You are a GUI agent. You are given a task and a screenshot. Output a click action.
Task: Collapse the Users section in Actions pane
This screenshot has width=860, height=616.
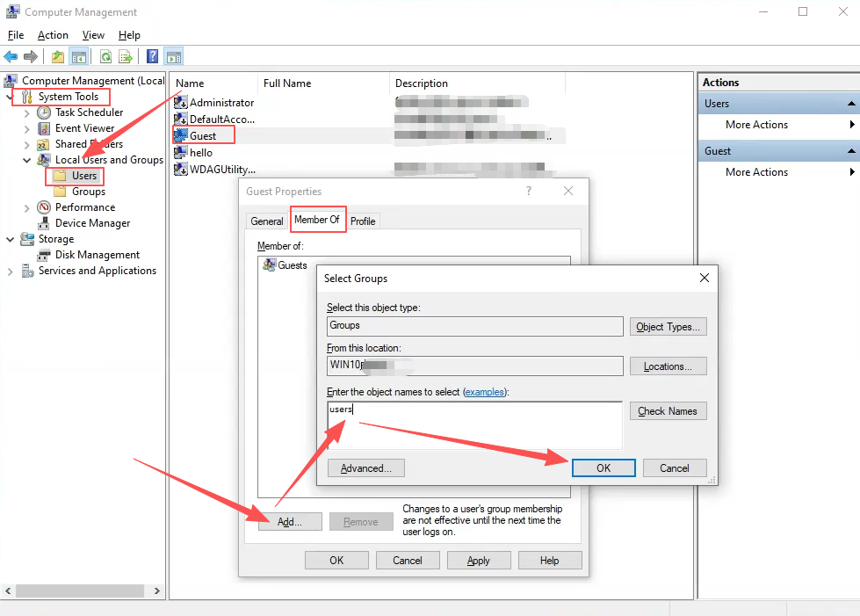pos(850,104)
